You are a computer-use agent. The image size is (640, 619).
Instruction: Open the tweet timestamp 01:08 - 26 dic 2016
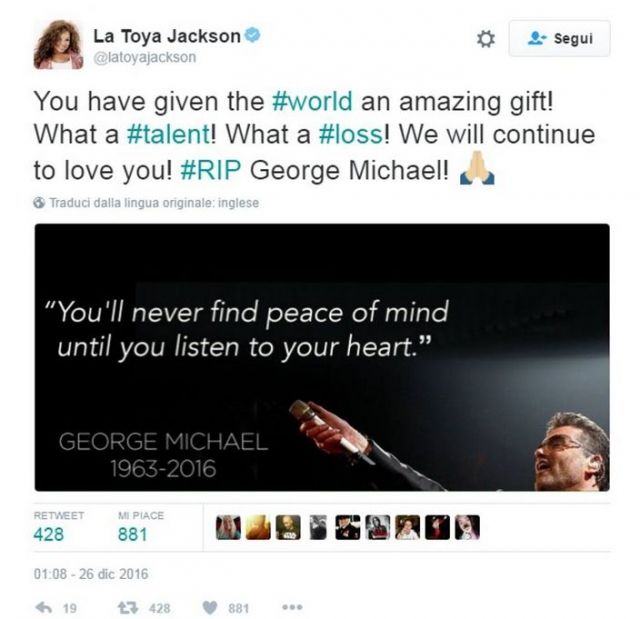pyautogui.click(x=91, y=574)
